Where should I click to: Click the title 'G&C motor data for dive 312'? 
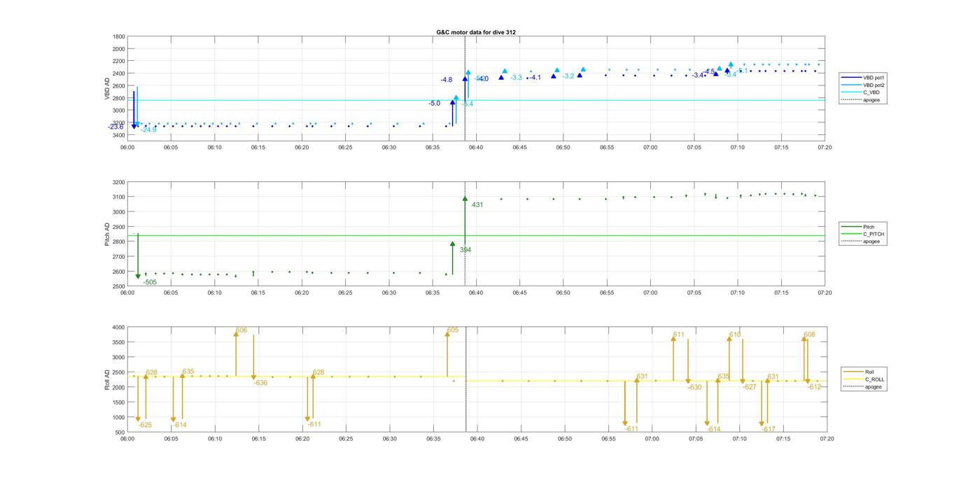(476, 32)
